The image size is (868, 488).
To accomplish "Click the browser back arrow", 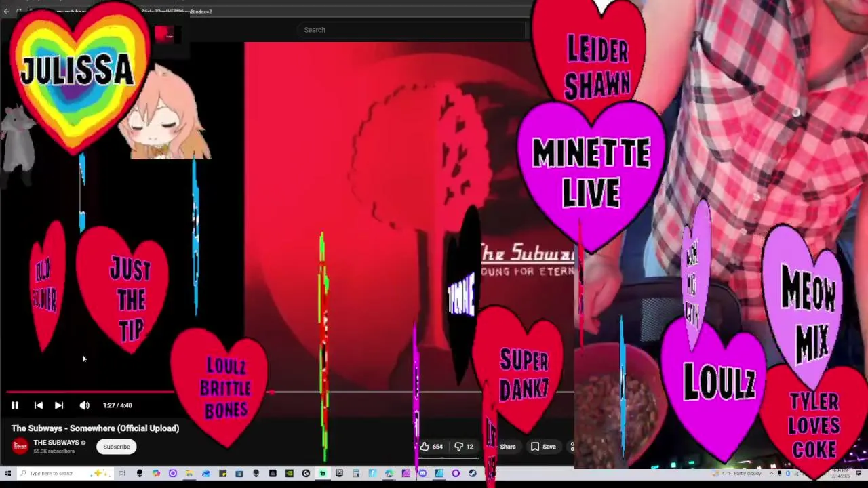I will click(7, 11).
